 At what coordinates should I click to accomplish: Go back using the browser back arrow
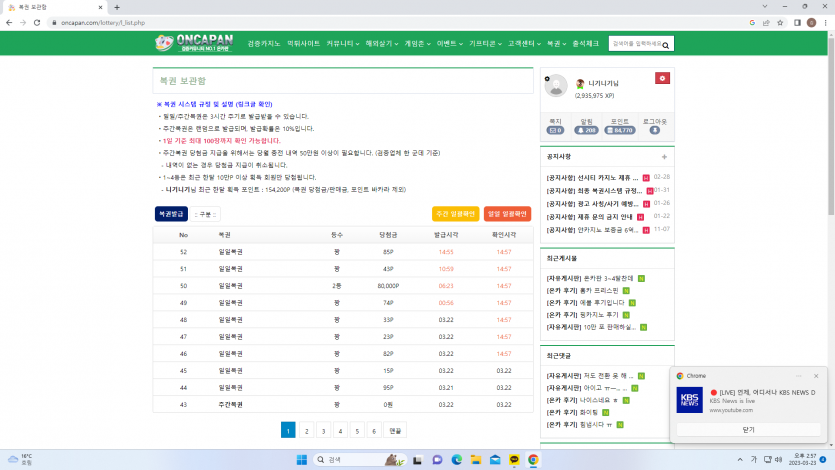(9, 23)
